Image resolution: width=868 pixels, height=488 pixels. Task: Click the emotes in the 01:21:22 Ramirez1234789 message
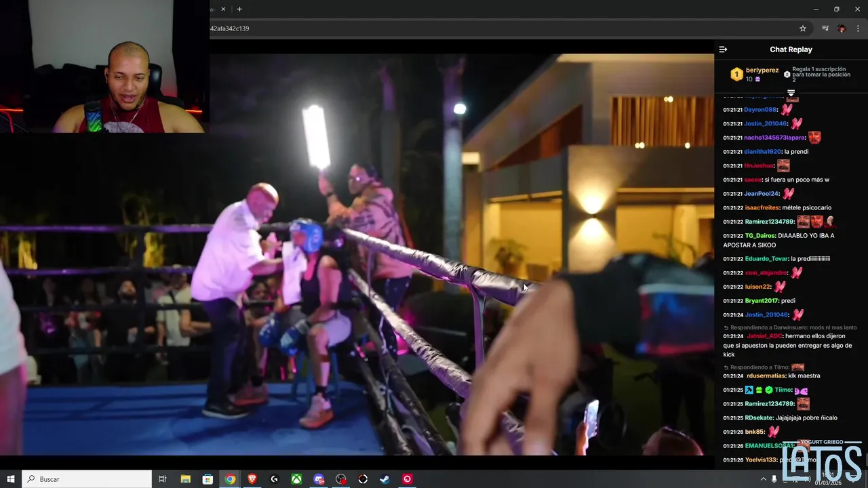pyautogui.click(x=816, y=222)
